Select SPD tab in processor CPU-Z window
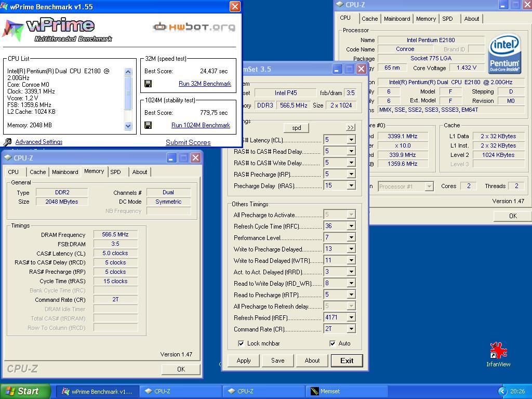Screen dimensions: 532x399 [447, 19]
